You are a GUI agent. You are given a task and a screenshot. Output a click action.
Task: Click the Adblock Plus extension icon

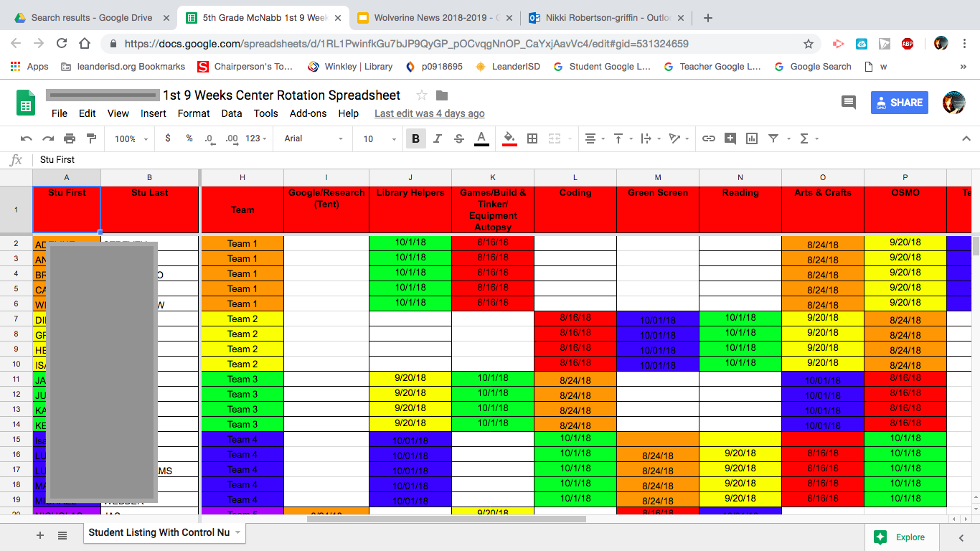tap(908, 44)
